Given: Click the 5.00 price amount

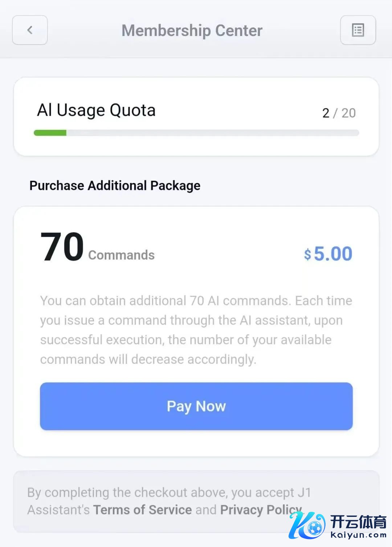Looking at the screenshot, I should pyautogui.click(x=333, y=253).
